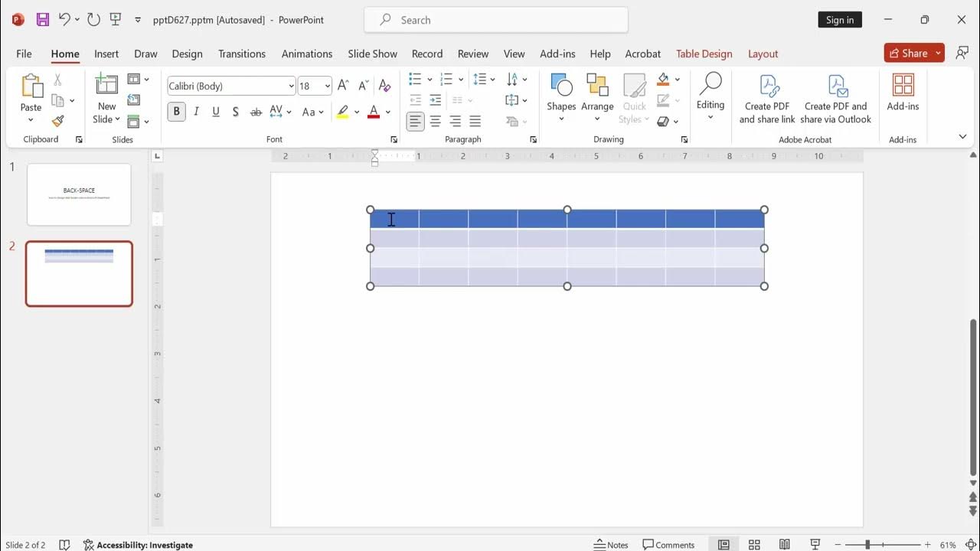Click the New Slide icon
The image size is (980, 551).
click(106, 85)
